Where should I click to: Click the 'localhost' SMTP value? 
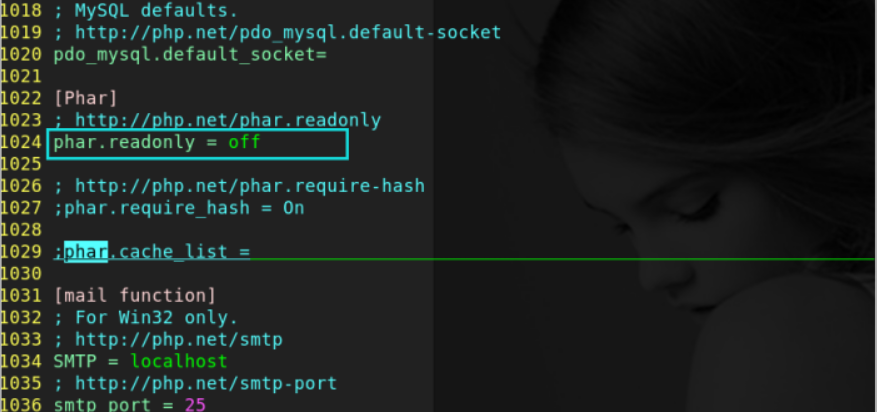click(x=179, y=362)
